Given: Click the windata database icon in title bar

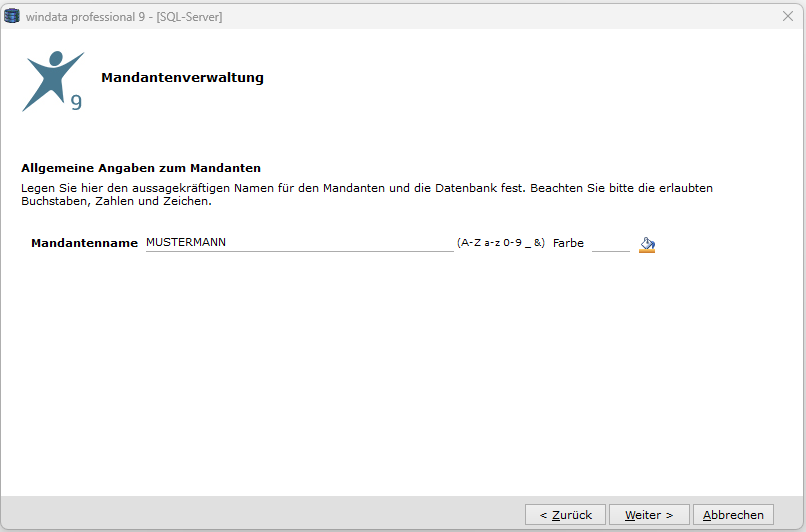Looking at the screenshot, I should [x=11, y=16].
